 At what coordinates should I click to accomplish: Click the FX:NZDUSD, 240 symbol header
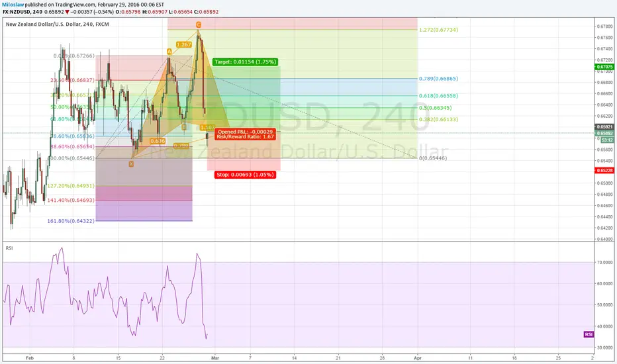[23, 12]
